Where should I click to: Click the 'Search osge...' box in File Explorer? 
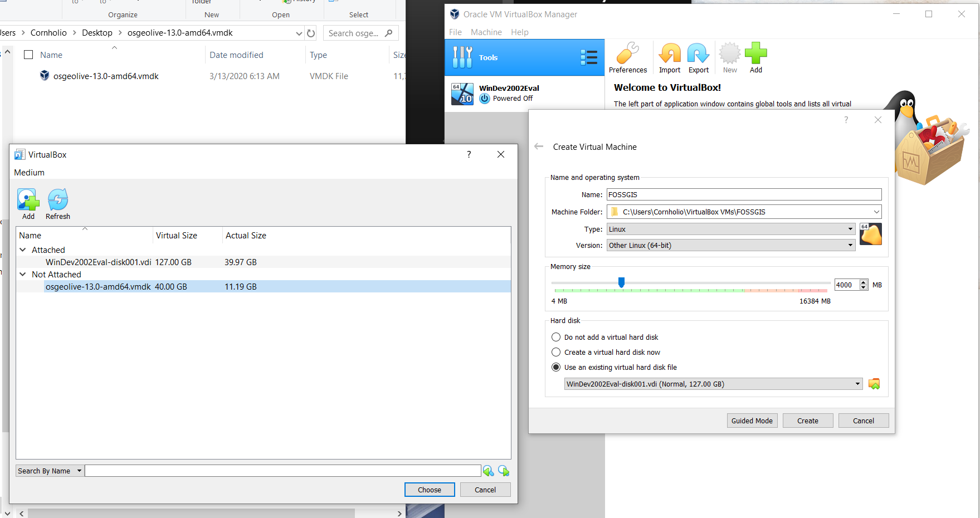[360, 33]
